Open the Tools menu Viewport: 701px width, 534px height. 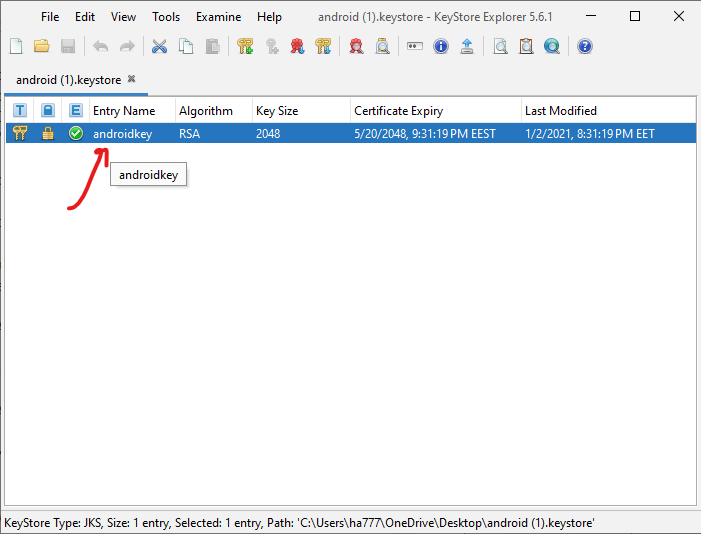(x=166, y=17)
